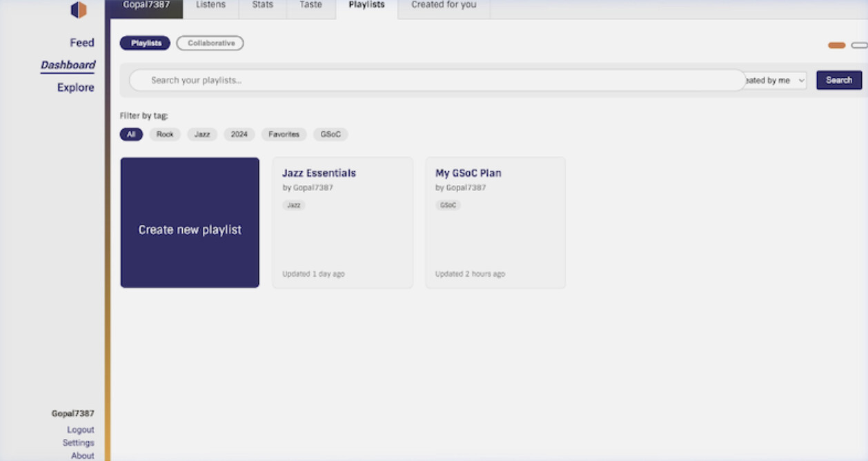Select the Playlists pill toggle
This screenshot has height=461, width=868.
click(x=146, y=43)
